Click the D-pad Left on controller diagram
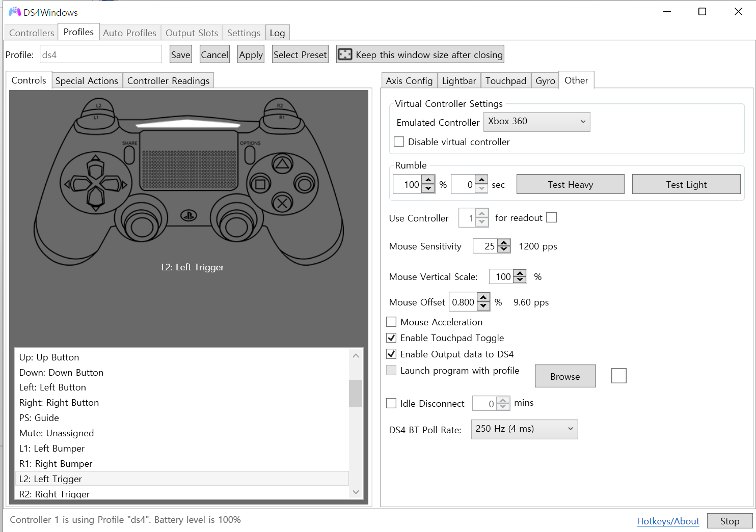 (x=79, y=184)
